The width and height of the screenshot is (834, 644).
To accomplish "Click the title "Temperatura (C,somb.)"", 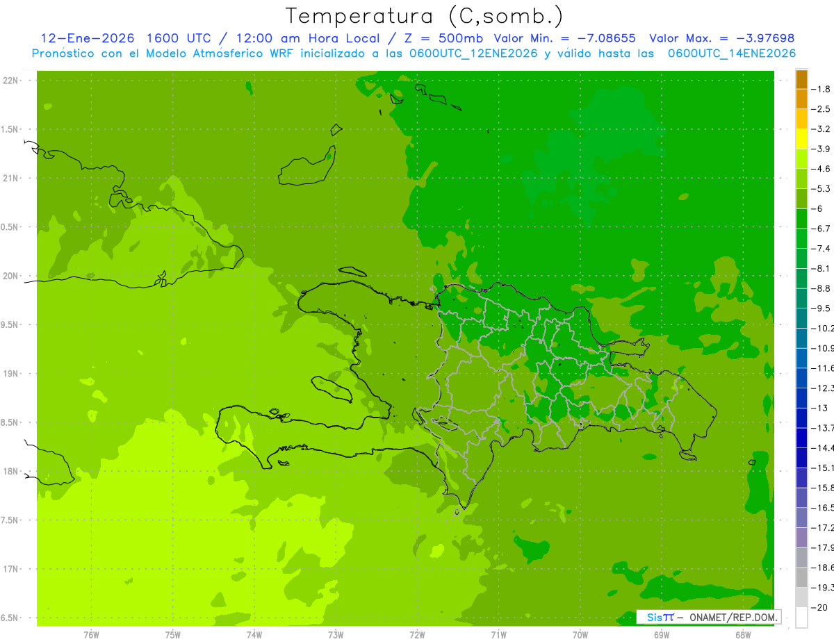I will [425, 16].
